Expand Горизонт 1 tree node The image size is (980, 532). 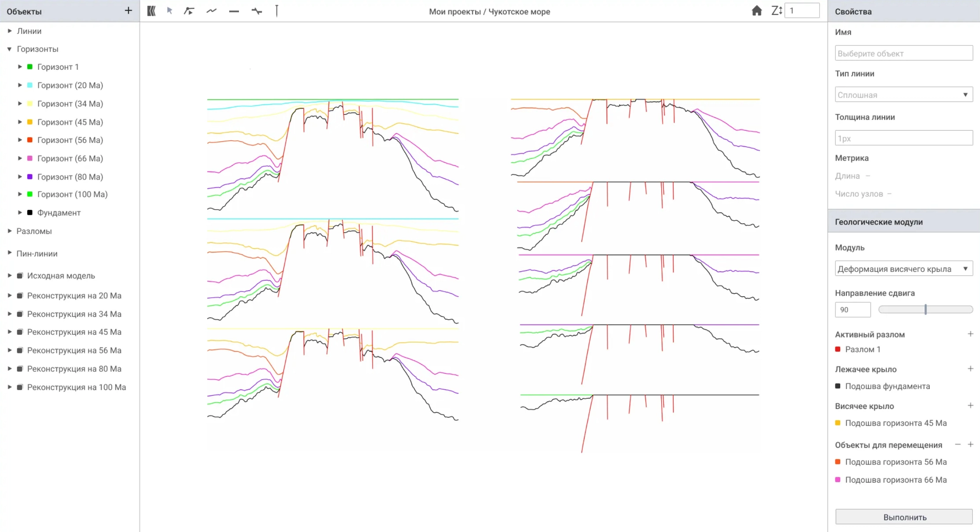(x=20, y=67)
